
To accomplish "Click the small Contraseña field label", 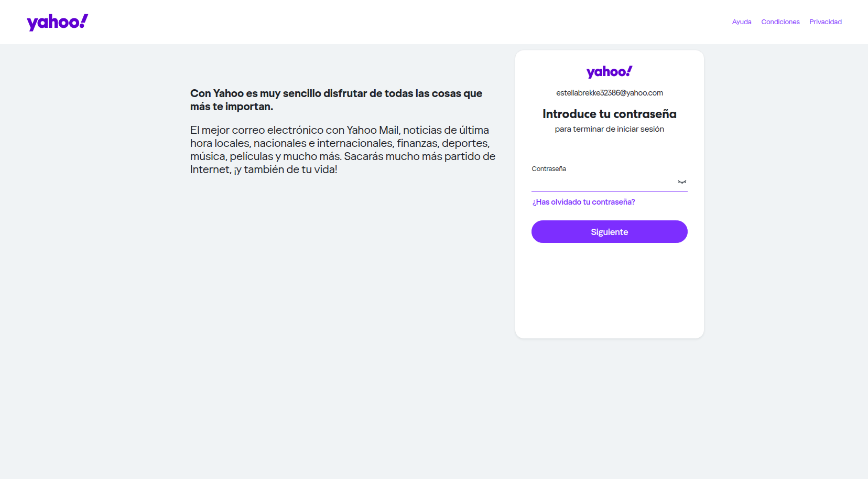I will point(549,169).
